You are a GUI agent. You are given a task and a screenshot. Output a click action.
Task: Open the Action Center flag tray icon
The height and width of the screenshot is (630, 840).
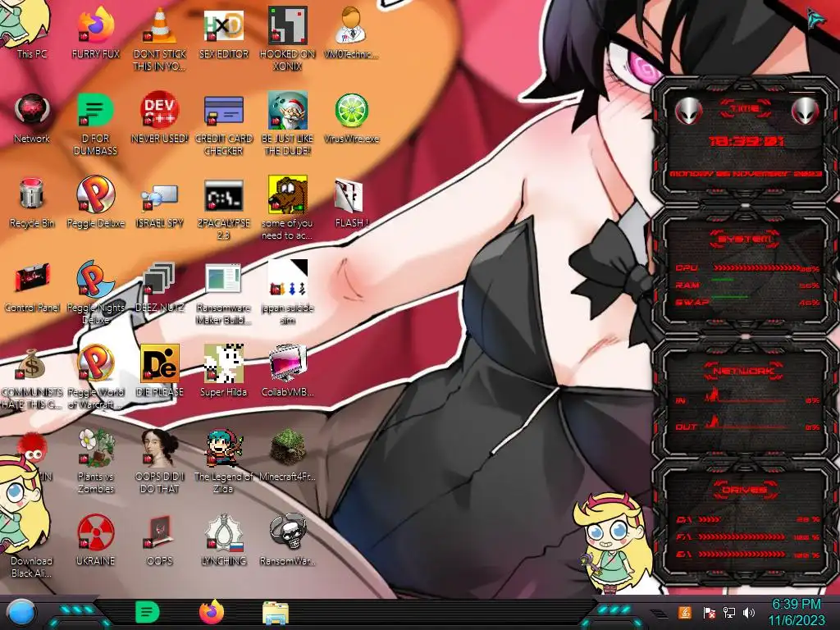point(709,612)
